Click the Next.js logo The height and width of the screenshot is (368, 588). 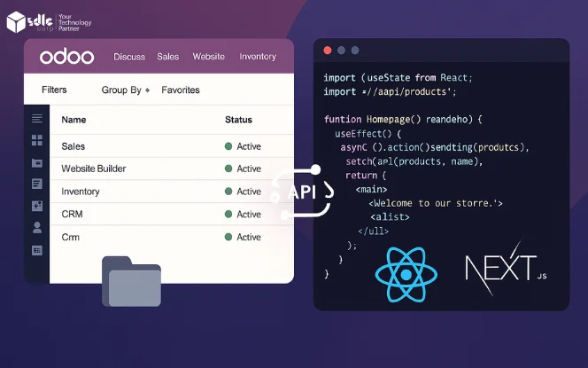coord(506,268)
